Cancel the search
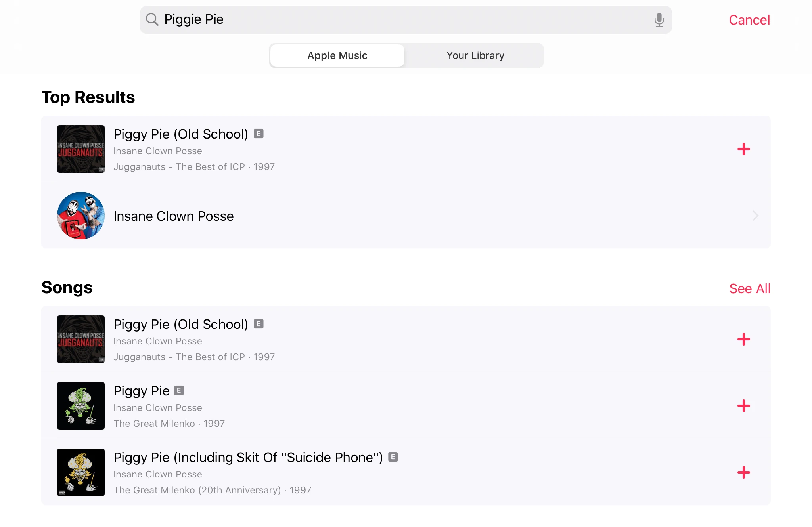812x527 pixels. click(749, 20)
